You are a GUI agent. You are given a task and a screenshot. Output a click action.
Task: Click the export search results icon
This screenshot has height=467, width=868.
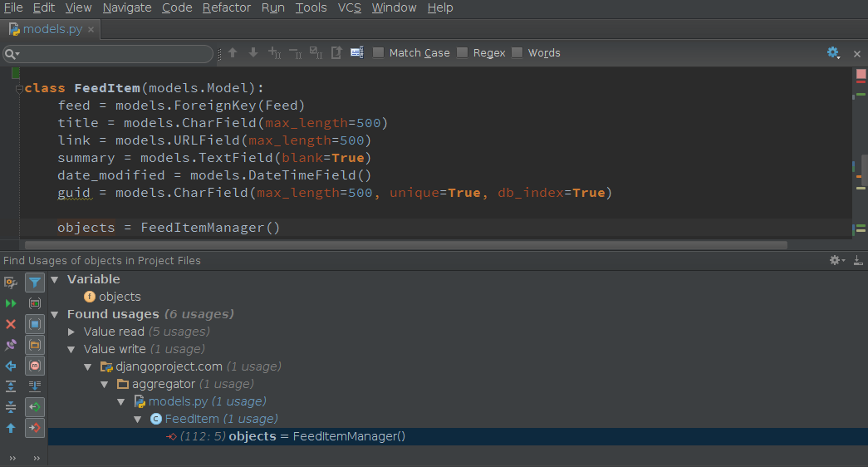click(336, 52)
